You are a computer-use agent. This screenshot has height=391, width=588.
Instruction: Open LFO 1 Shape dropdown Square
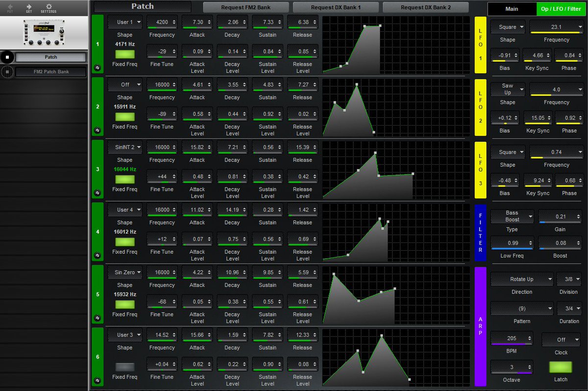(508, 27)
